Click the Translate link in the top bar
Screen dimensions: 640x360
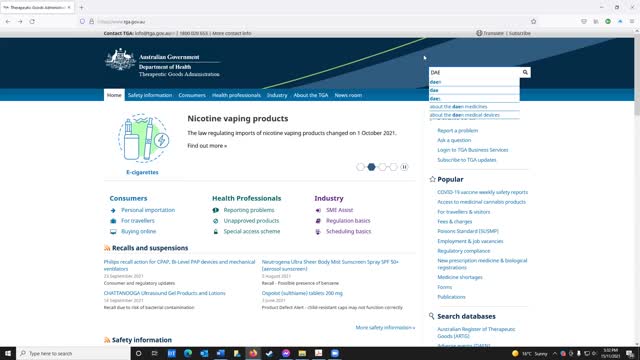(x=493, y=33)
